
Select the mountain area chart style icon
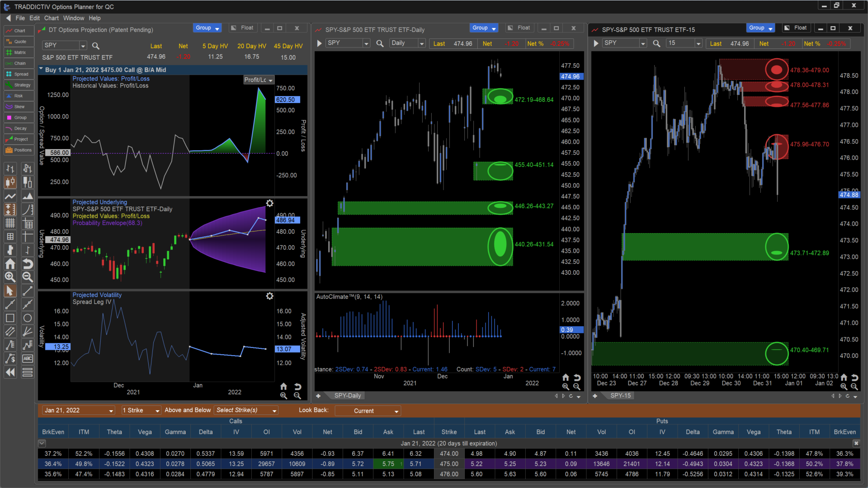(28, 196)
